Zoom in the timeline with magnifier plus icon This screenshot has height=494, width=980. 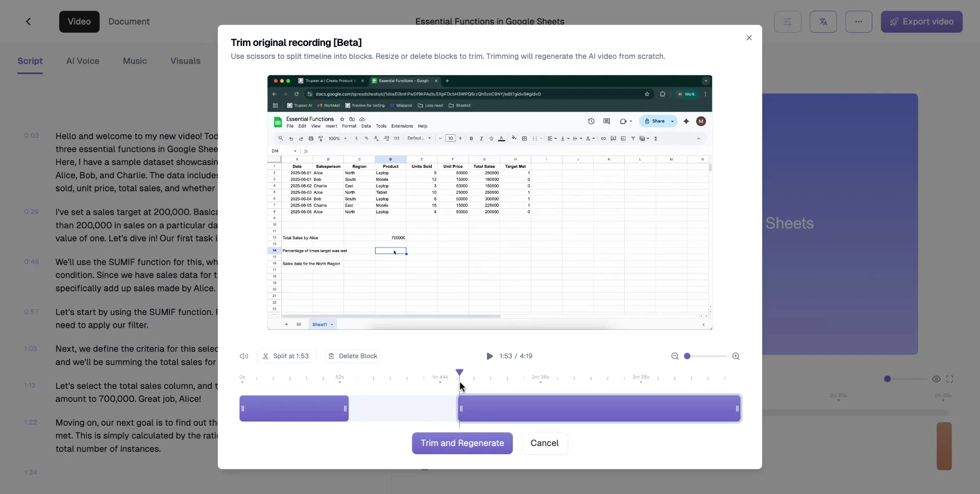(x=737, y=356)
